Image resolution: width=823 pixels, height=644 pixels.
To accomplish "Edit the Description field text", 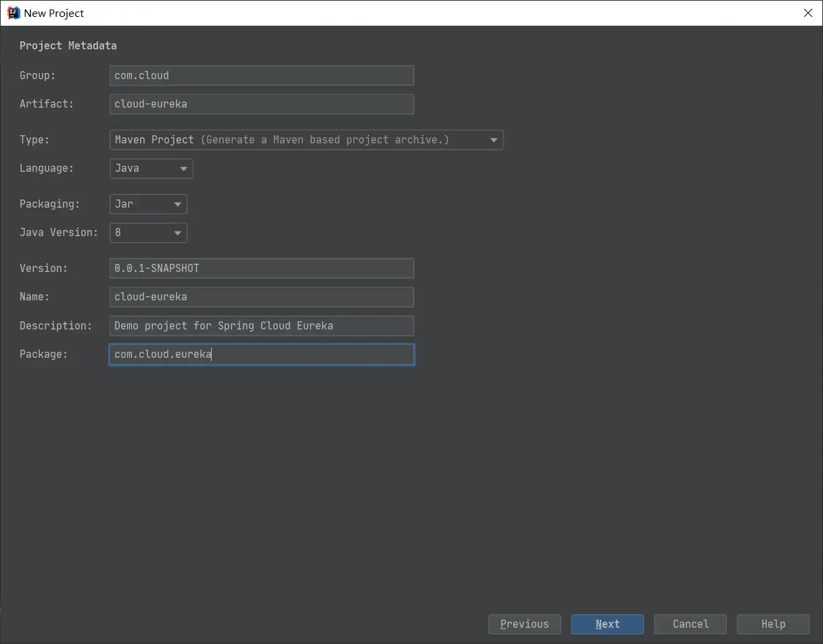I will 262,325.
